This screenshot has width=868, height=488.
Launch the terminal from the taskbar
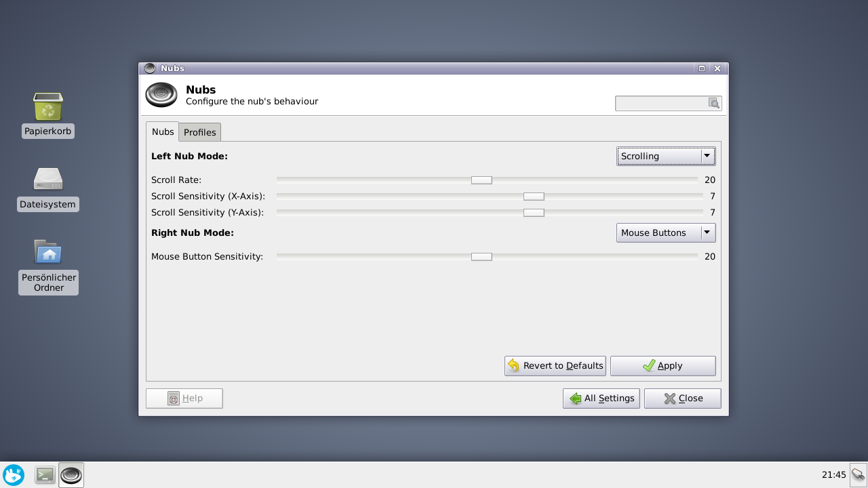coord(45,475)
